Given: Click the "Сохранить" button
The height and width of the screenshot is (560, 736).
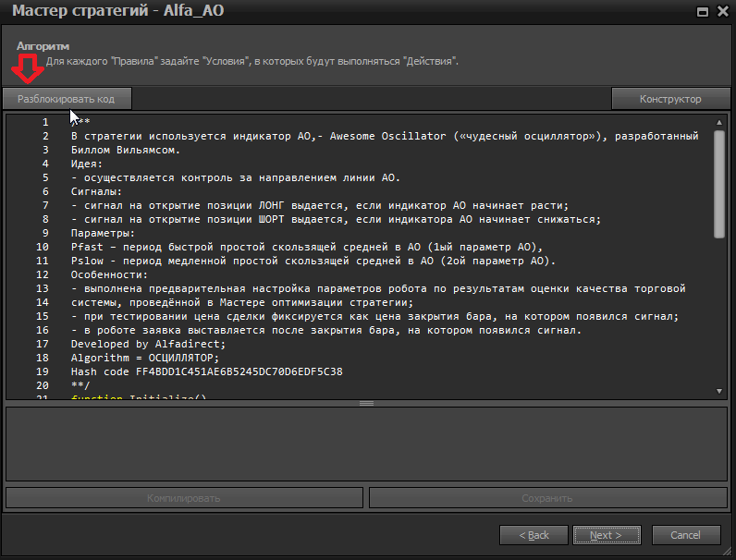Looking at the screenshot, I should click(546, 498).
